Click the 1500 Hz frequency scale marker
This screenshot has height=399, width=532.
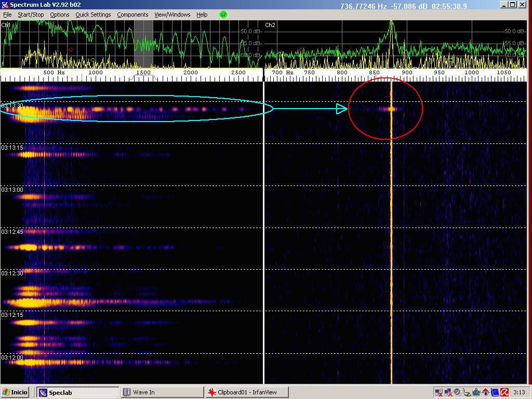(x=143, y=73)
